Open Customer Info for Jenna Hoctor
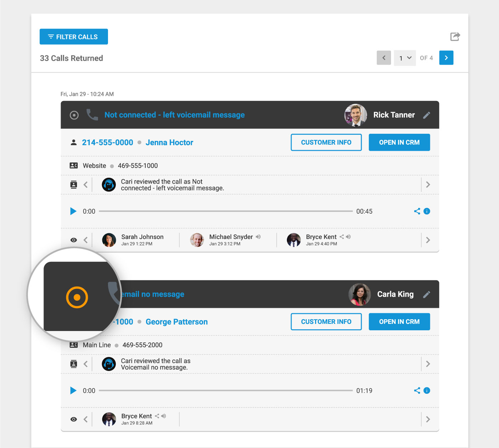 326,142
